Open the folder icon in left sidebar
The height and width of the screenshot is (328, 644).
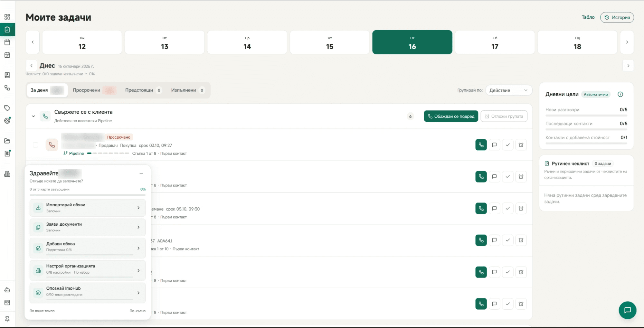(7, 141)
